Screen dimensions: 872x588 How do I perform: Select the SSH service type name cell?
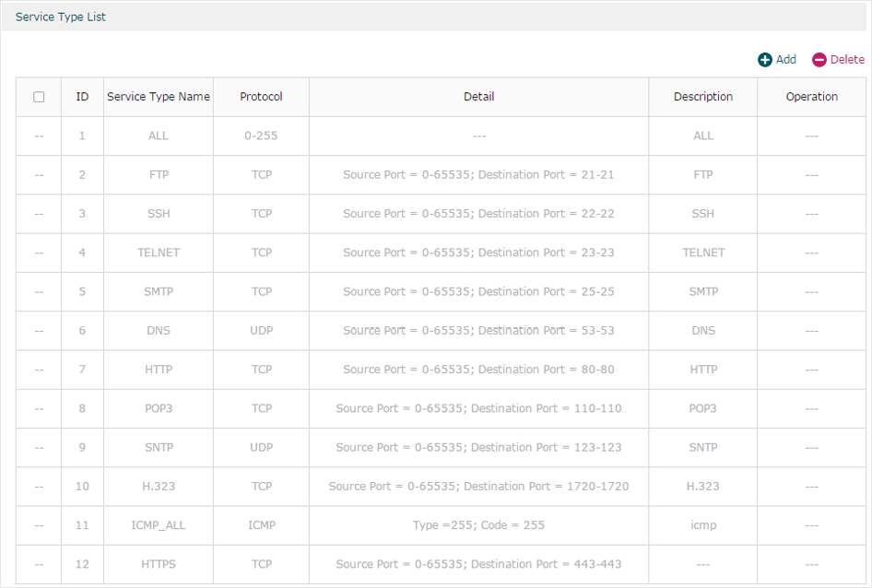pos(159,214)
